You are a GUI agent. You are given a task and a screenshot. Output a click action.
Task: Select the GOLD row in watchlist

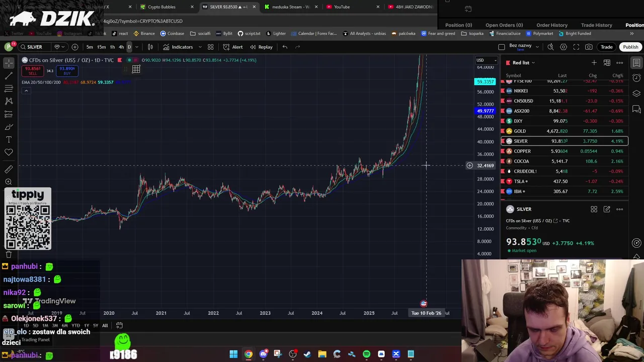565,131
